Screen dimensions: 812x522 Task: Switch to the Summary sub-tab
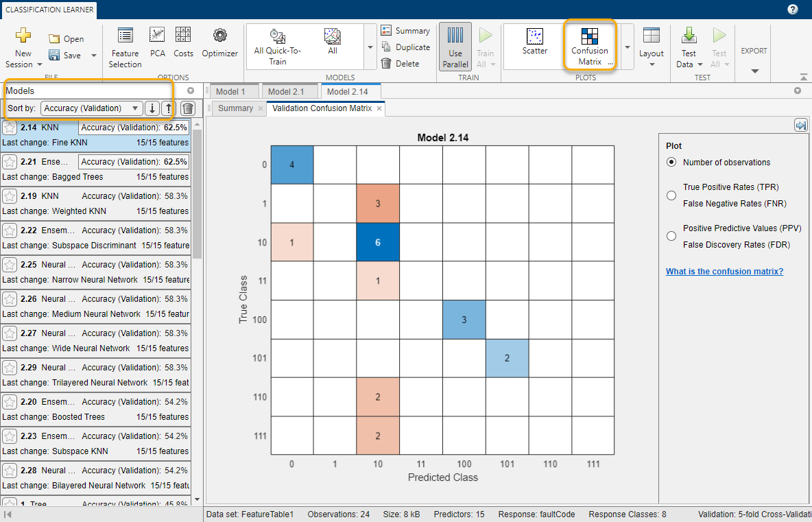click(x=235, y=108)
